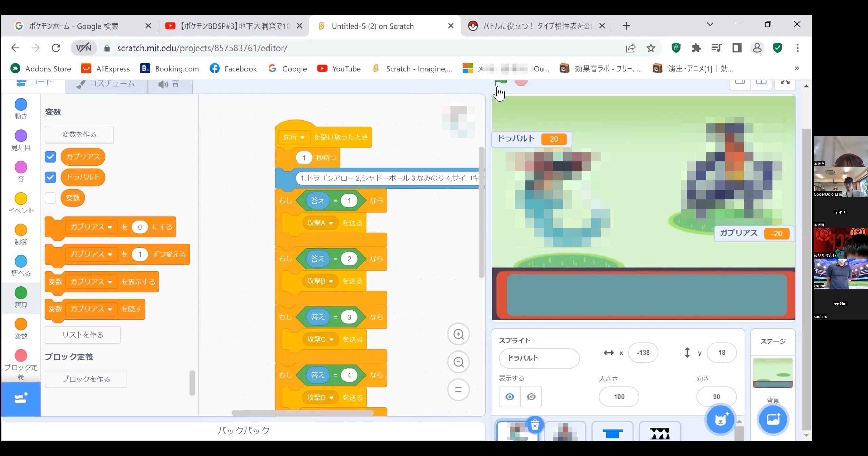The height and width of the screenshot is (456, 868).
Task: Enter full screen stage mode
Action: pyautogui.click(x=785, y=83)
